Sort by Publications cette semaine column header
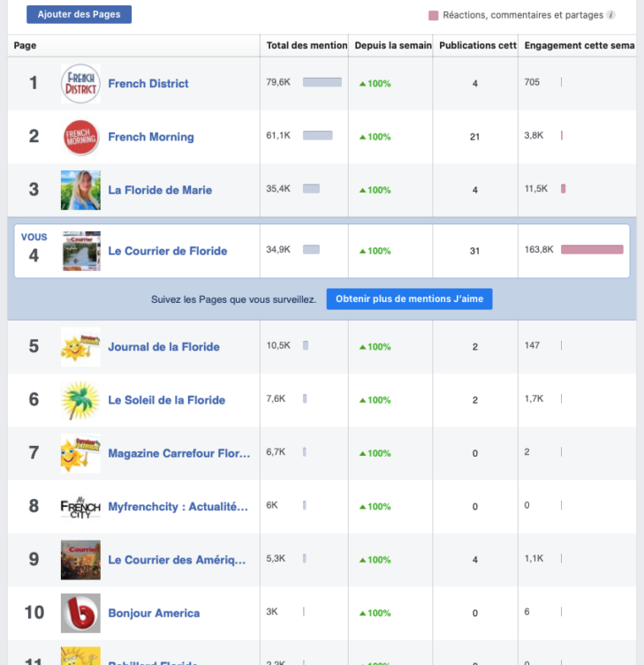 (477, 45)
